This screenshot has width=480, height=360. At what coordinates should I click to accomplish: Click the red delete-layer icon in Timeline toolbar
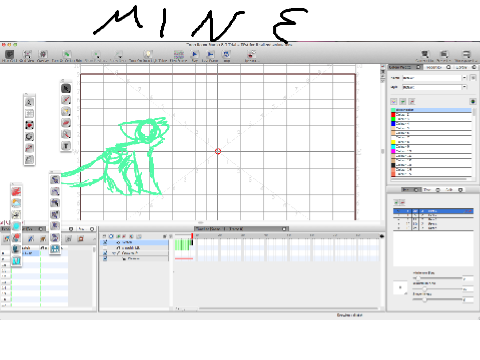pos(124,236)
